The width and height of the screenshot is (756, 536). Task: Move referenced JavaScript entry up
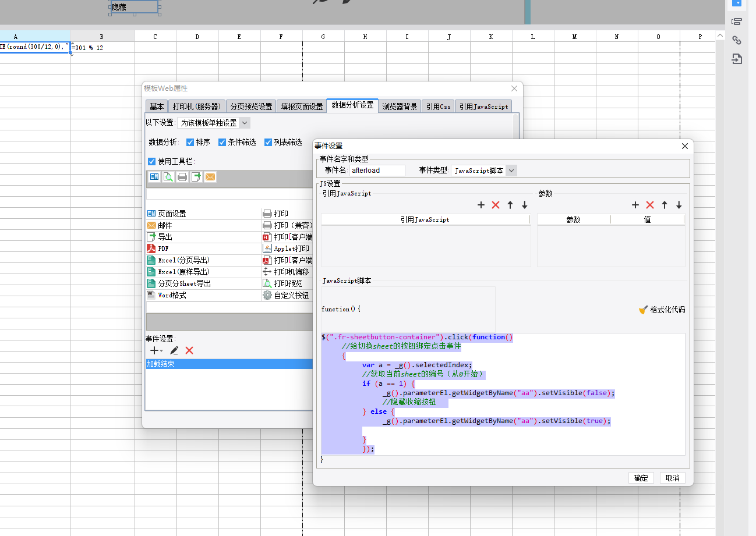510,205
